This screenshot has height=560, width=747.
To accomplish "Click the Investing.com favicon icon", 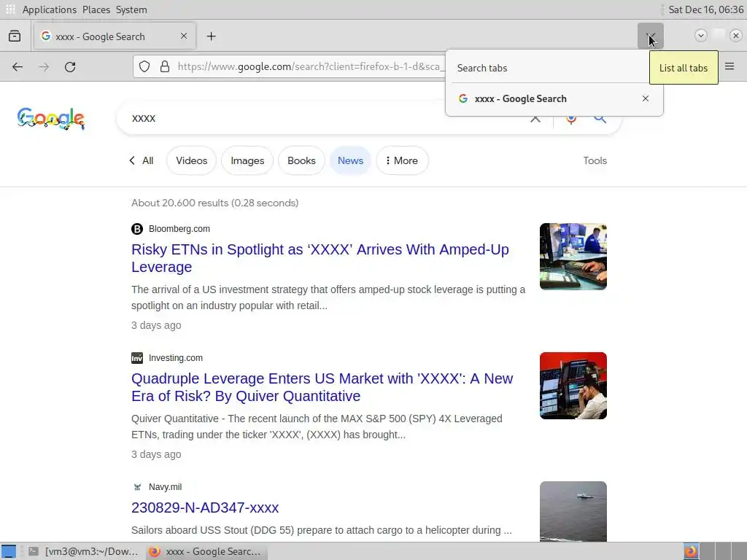I will click(137, 358).
